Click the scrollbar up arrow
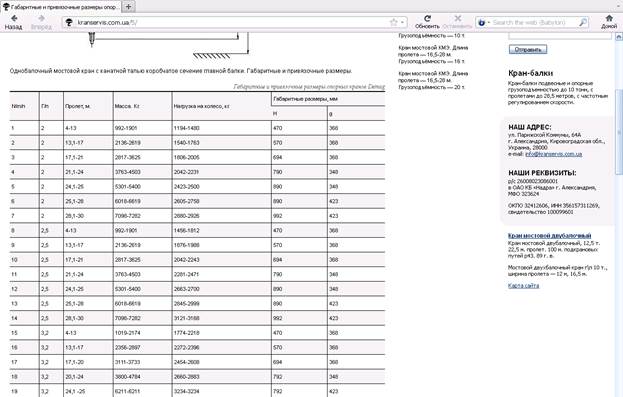623x397 pixels. coord(619,37)
